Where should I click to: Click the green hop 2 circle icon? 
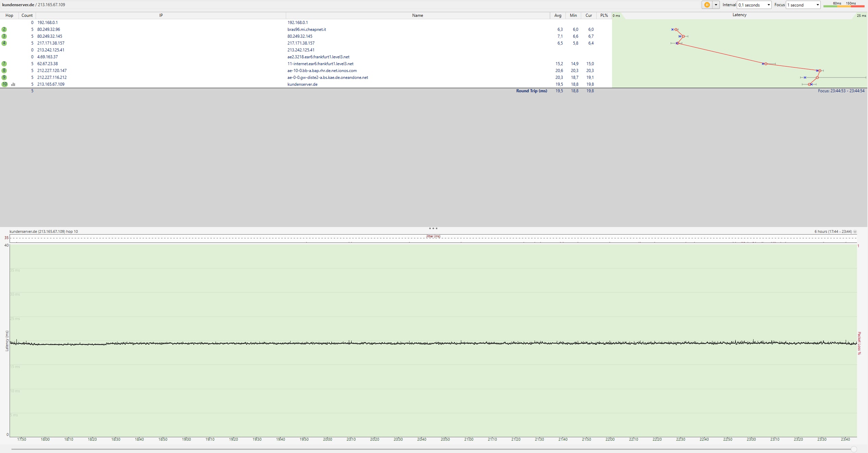4,29
